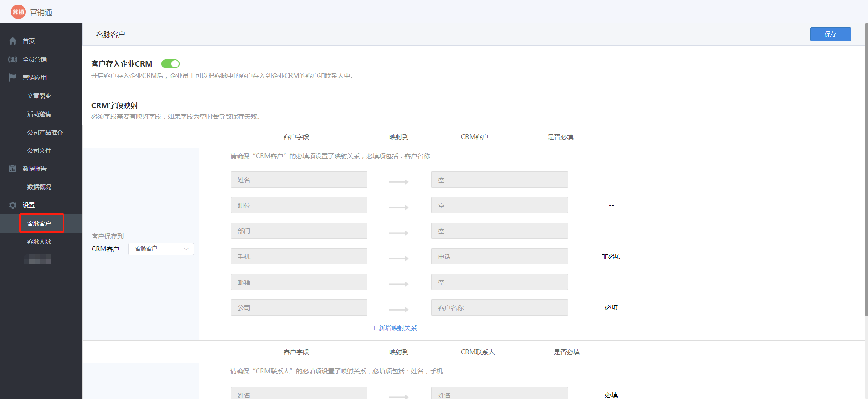Click the 新增映射关系 link

pyautogui.click(x=395, y=328)
